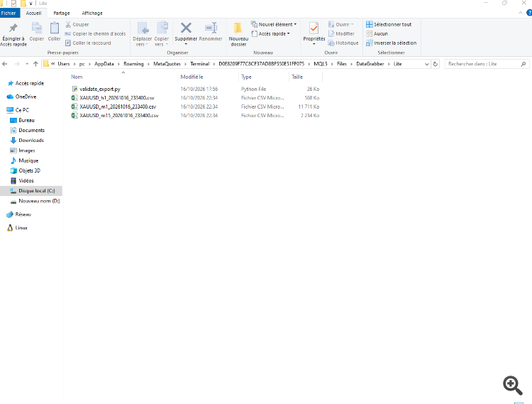Open Downloads in navigation pane
The width and height of the screenshot is (532, 404).
[27, 140]
